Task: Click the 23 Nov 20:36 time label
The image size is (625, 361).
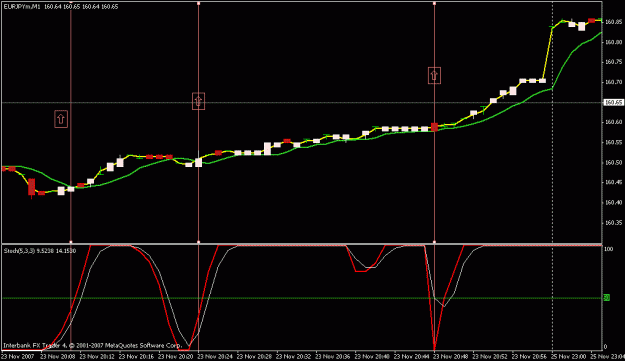Action: point(333,356)
